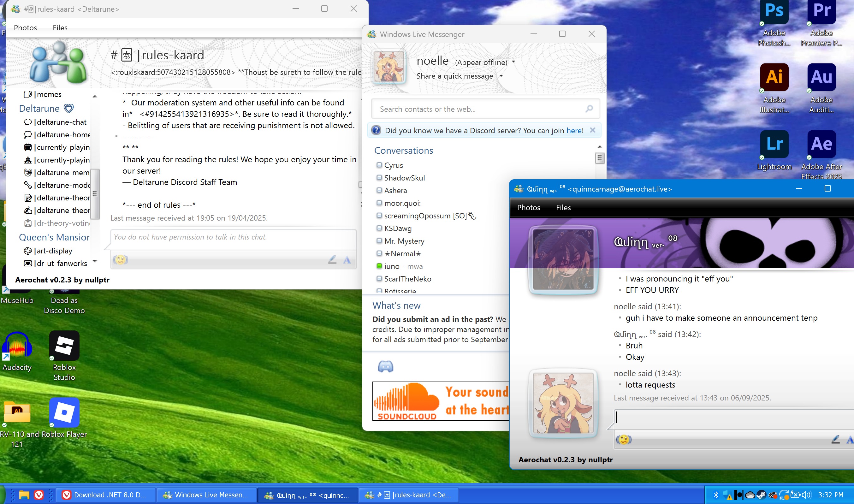Dismiss the Discord server info banner
The height and width of the screenshot is (504, 854).
coord(593,130)
